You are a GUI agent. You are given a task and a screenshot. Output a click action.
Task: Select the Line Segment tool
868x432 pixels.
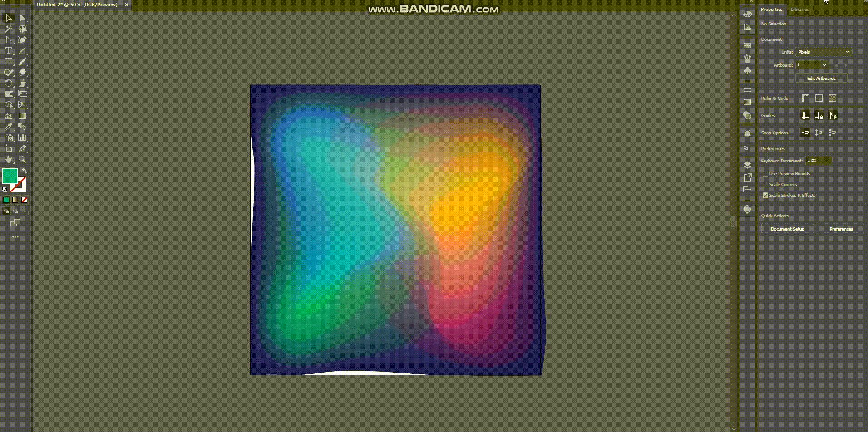[x=22, y=51]
